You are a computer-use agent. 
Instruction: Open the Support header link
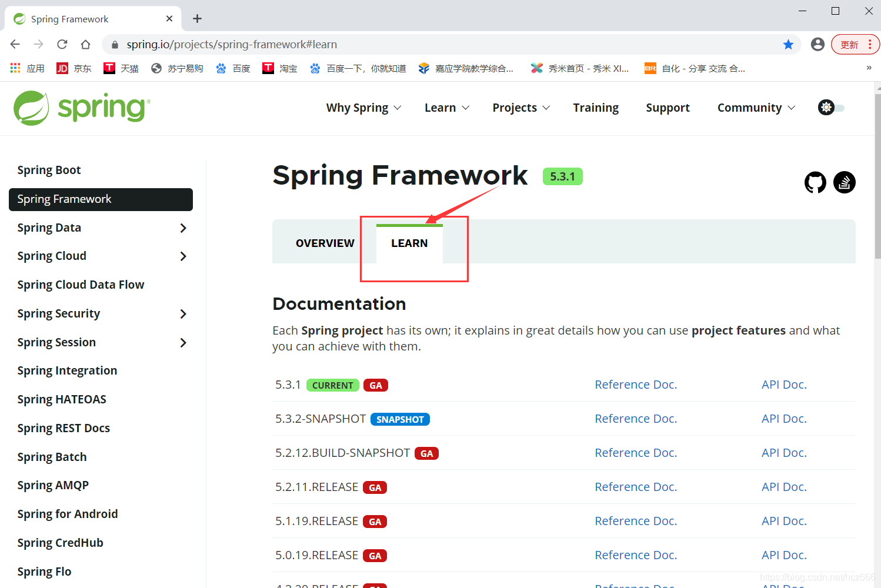[x=668, y=108]
